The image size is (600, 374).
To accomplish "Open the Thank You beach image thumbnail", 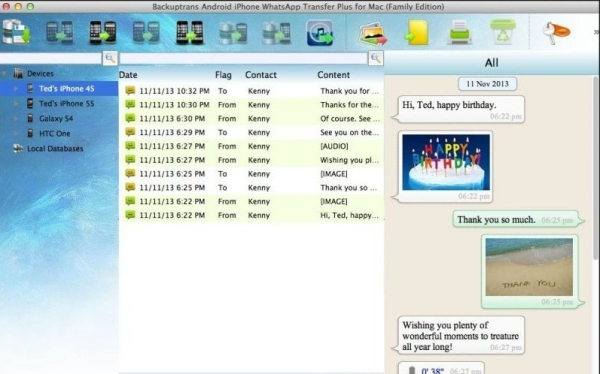I will pos(529,267).
